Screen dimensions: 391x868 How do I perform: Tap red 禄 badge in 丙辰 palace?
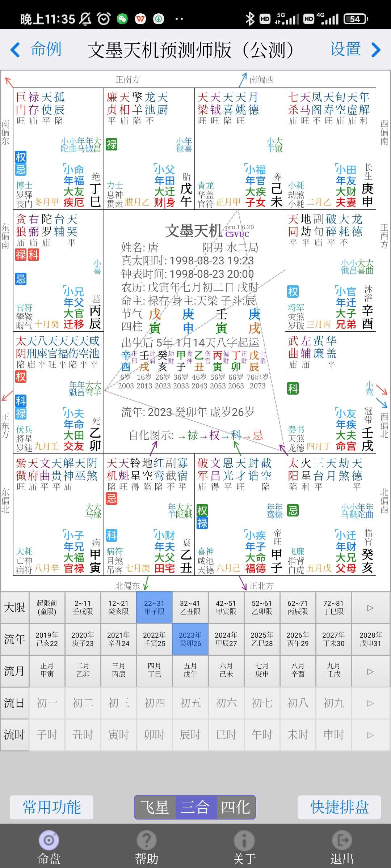(21, 255)
